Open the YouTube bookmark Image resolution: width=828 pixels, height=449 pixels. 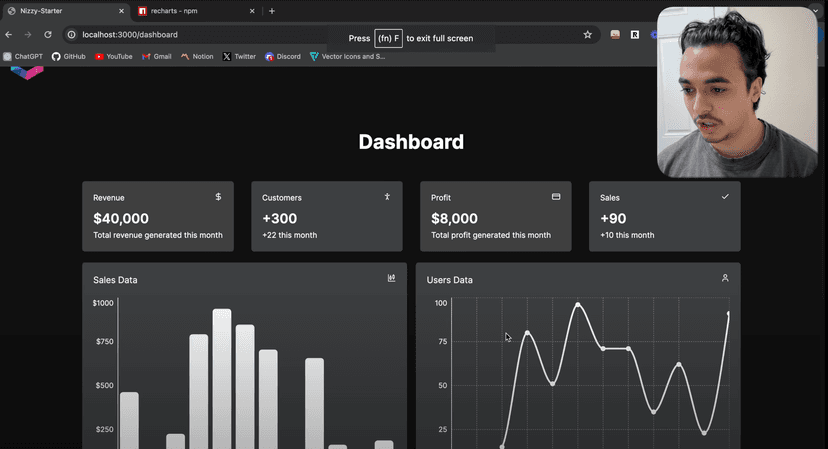pos(114,57)
